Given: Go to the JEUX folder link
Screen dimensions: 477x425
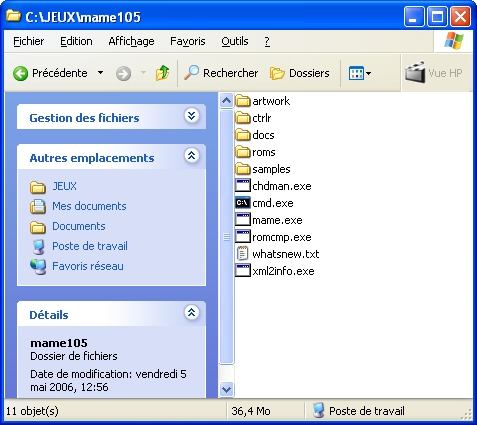Looking at the screenshot, I should click(64, 186).
